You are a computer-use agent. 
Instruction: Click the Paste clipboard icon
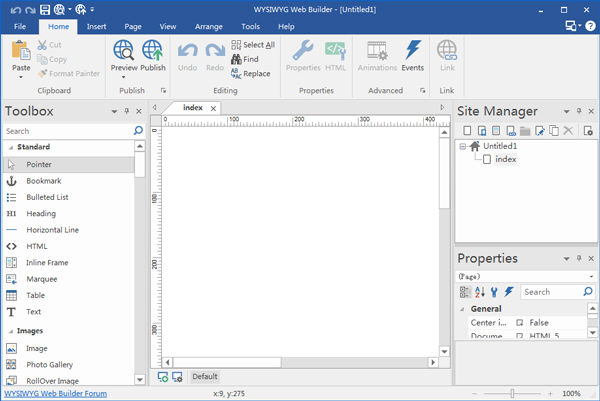click(21, 51)
